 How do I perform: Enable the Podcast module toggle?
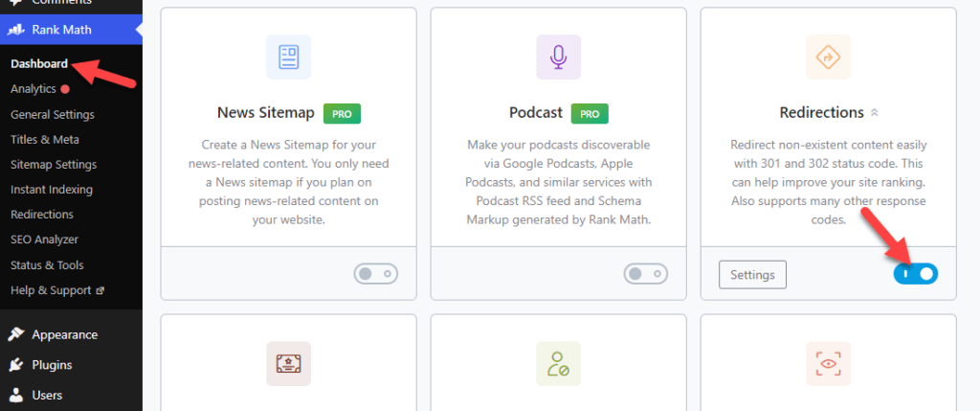pyautogui.click(x=646, y=274)
